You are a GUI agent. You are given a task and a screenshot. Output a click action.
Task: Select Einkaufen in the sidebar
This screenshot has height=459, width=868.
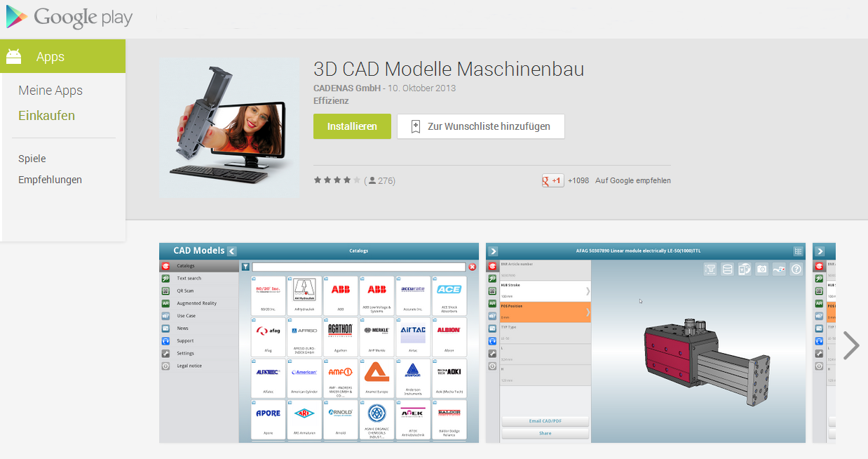46,116
